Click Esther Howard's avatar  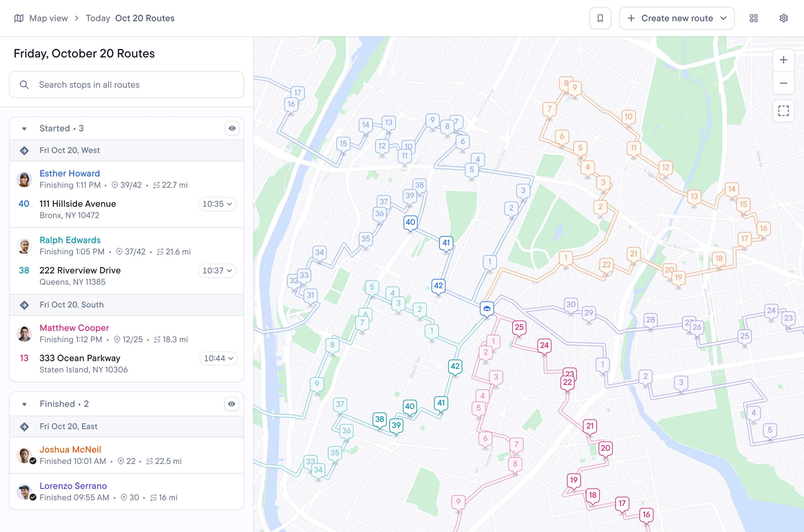tap(25, 180)
